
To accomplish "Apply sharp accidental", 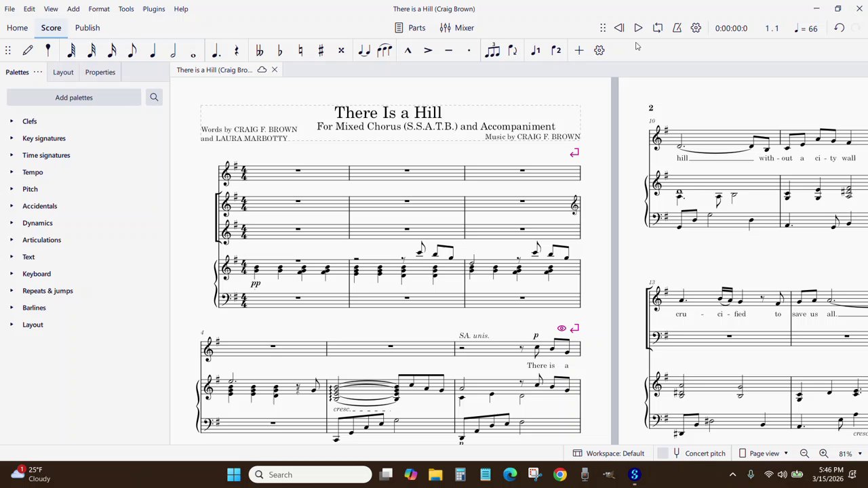I will [x=321, y=50].
